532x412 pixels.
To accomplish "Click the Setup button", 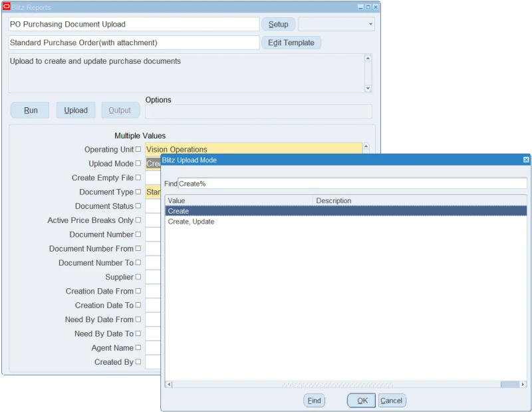I will (278, 24).
